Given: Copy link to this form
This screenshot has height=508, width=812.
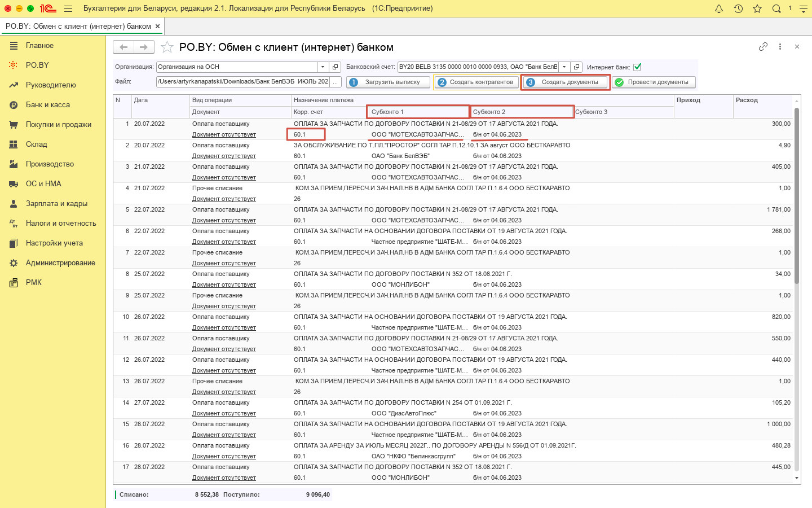Looking at the screenshot, I should pyautogui.click(x=763, y=47).
